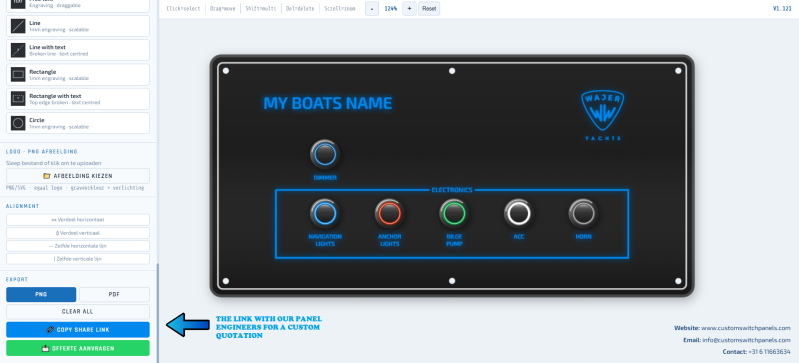This screenshot has width=799, height=363.
Task: Choose PNG export format
Action: point(41,295)
